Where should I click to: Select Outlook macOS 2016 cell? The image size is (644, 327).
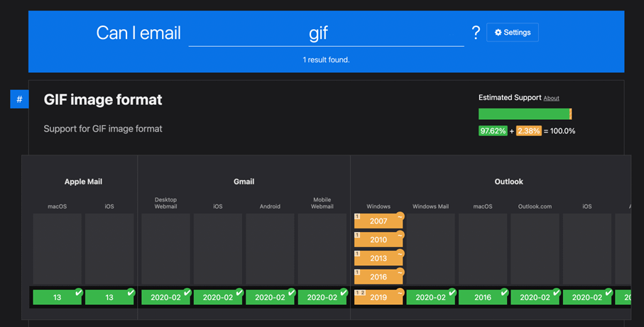tap(483, 297)
